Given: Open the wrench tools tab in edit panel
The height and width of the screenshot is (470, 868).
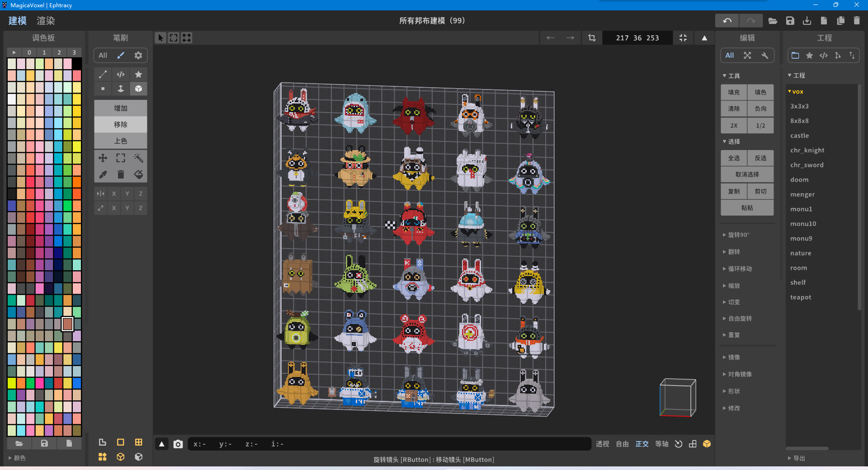Looking at the screenshot, I should (x=764, y=55).
